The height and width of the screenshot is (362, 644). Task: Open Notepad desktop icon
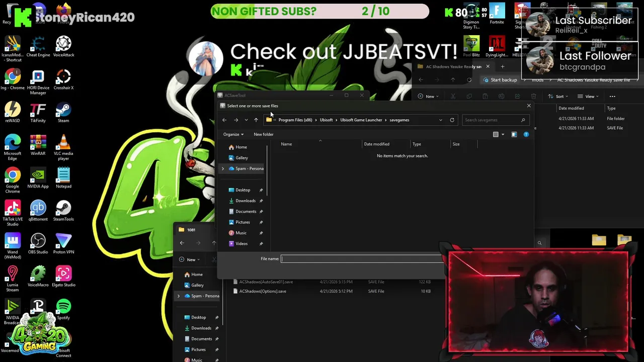click(63, 178)
